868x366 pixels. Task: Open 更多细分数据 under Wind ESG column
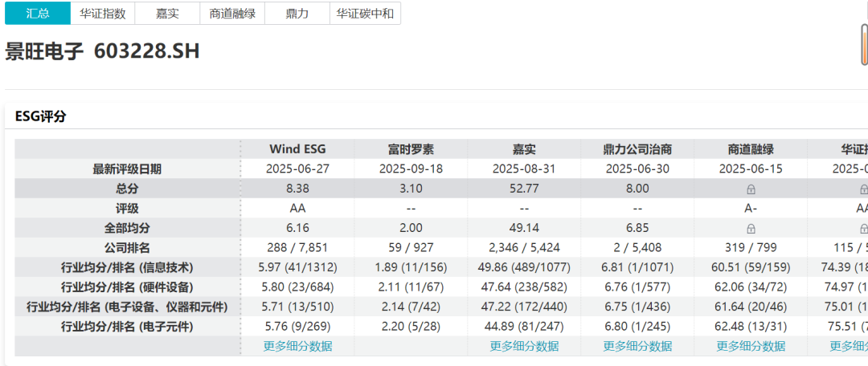click(x=298, y=347)
